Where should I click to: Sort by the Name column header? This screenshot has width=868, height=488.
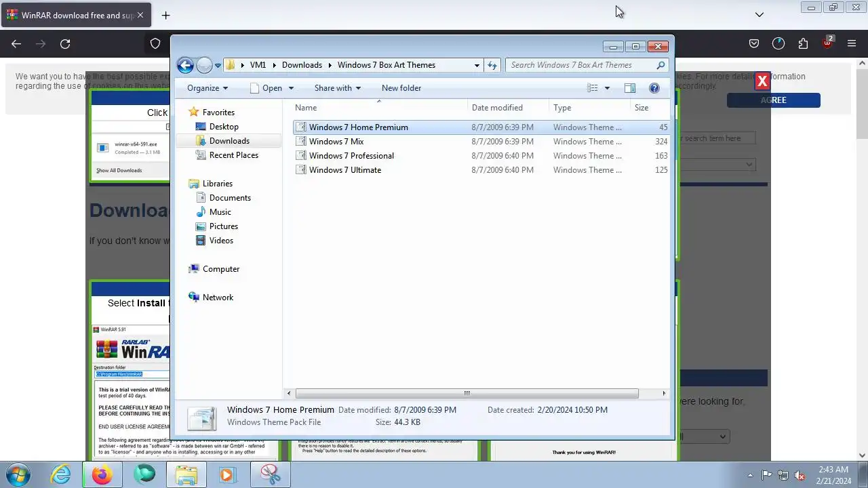380,108
